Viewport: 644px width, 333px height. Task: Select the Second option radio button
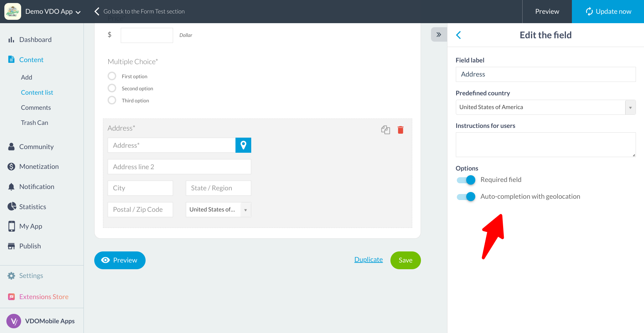point(112,88)
